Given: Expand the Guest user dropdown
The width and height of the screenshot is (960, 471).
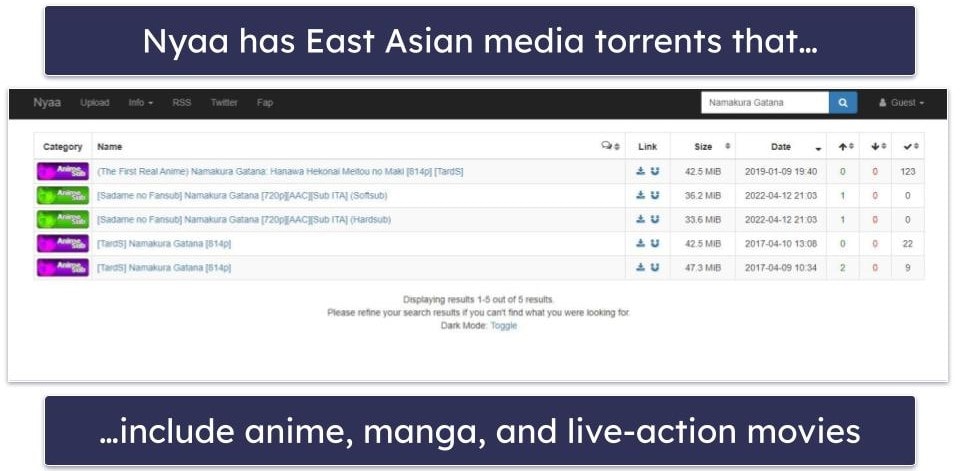Looking at the screenshot, I should (900, 103).
